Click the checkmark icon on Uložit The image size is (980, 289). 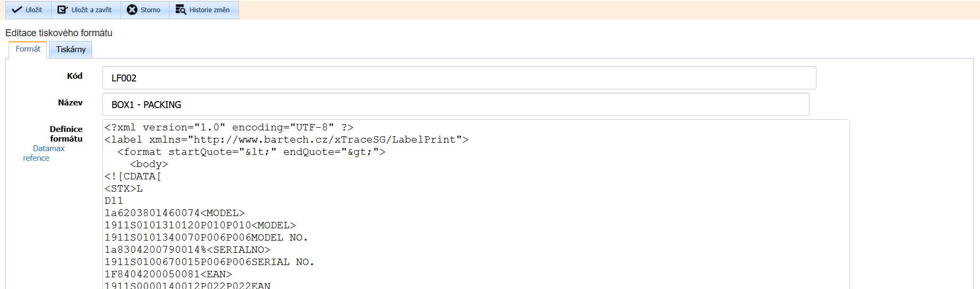pos(17,10)
